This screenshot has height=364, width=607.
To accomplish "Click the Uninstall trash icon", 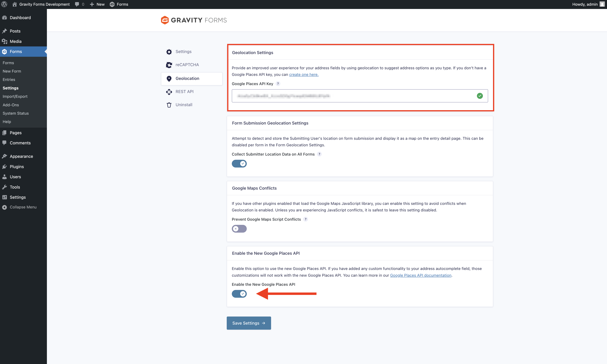I will click(x=169, y=105).
